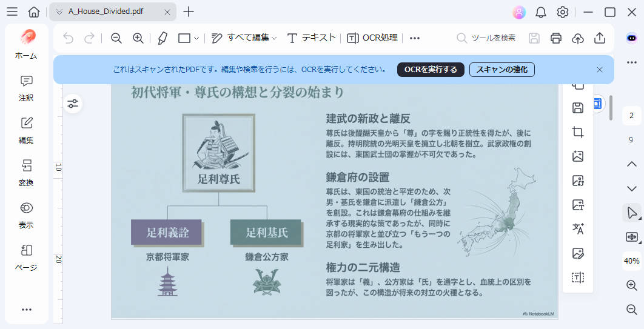Select the cursor selection tool
This screenshot has height=329, width=644.
pyautogui.click(x=632, y=213)
